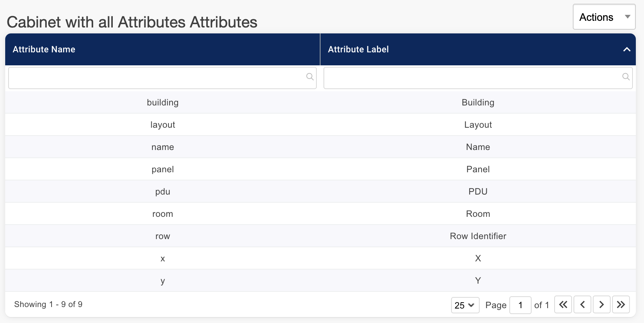644x323 pixels.
Task: Open the Actions dropdown menu
Action: coord(604,17)
